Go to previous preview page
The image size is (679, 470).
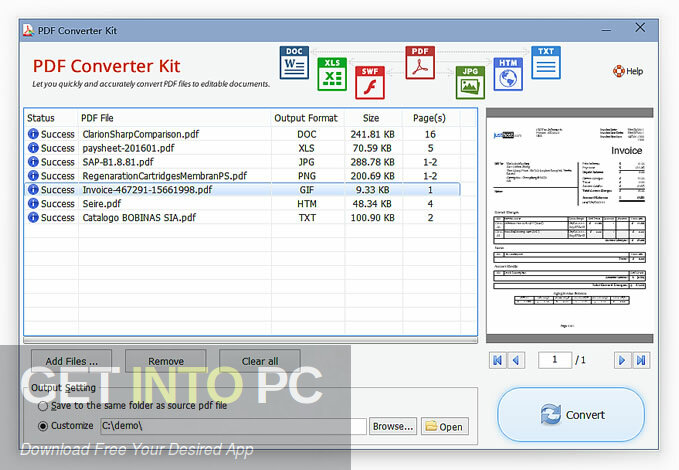(x=516, y=360)
